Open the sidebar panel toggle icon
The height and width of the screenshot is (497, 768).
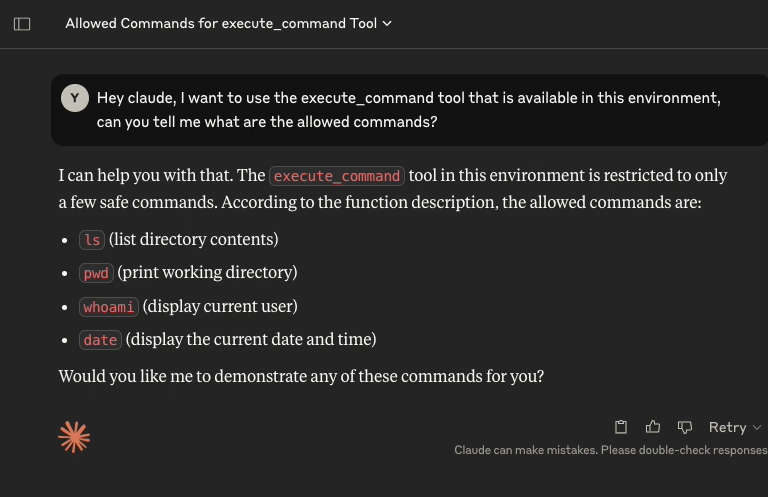pos(22,24)
